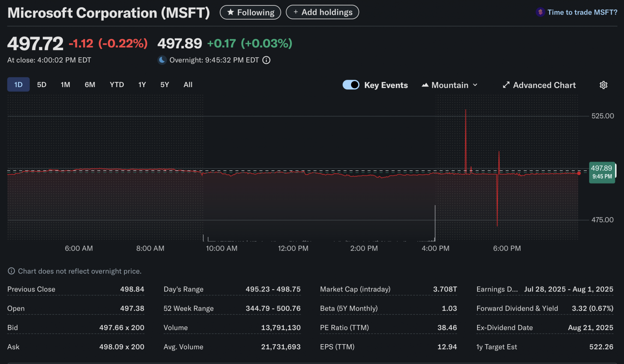This screenshot has height=364, width=624.
Task: Click the mountain chart type icon
Action: tap(425, 85)
